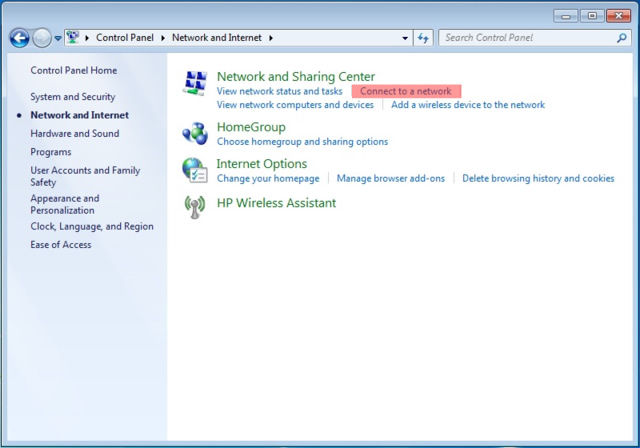Open the address bar history dropdown
640x448 pixels.
click(405, 38)
